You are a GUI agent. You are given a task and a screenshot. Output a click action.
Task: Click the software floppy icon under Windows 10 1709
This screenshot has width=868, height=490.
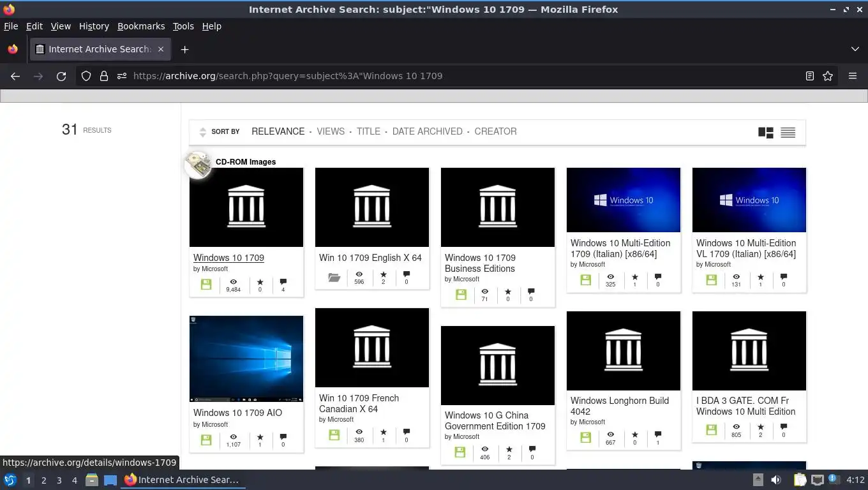pos(206,285)
